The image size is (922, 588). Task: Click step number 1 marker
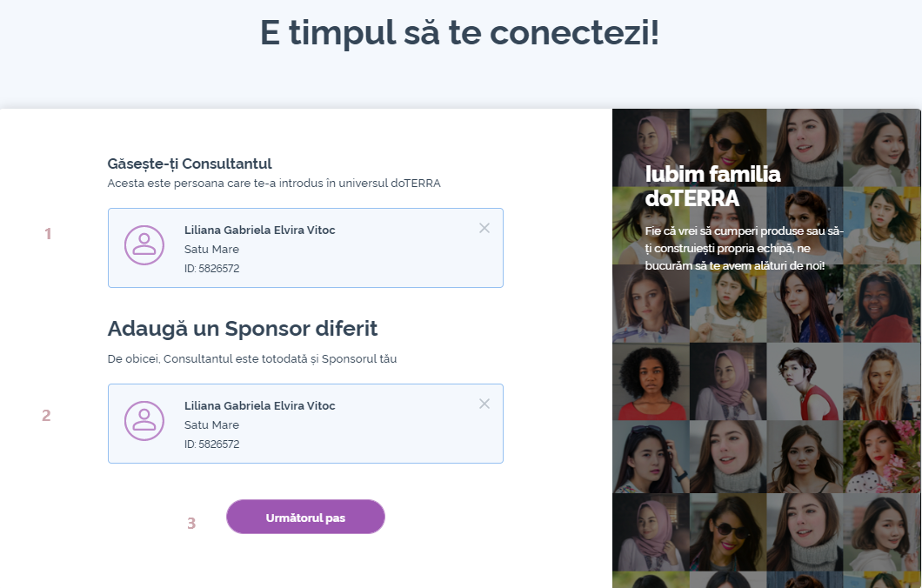48,234
